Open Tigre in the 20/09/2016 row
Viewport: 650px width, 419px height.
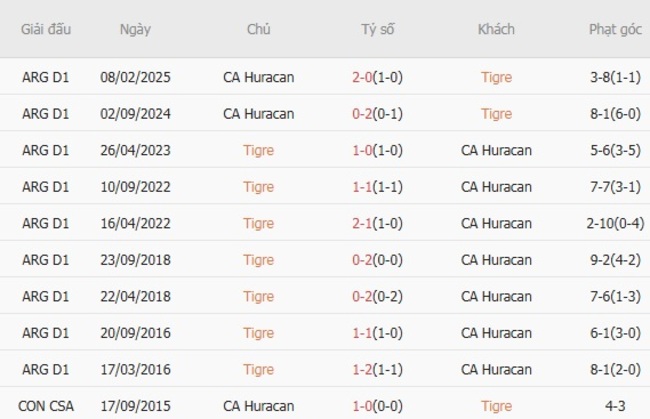(x=258, y=333)
